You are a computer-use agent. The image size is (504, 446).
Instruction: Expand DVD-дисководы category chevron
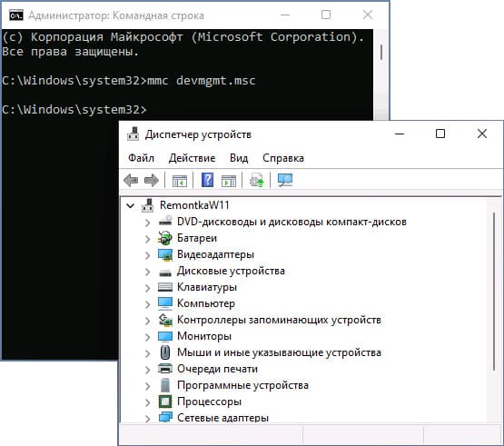pyautogui.click(x=147, y=223)
